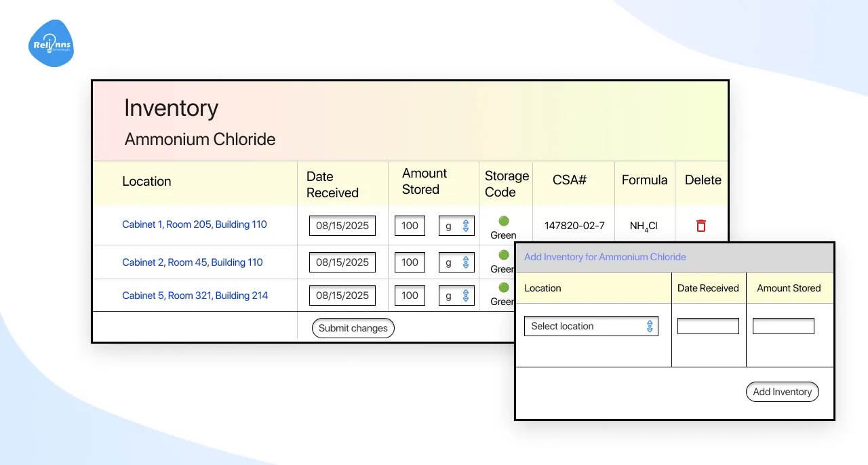
Task: Click the delete trash icon for Cabinet 1
Action: click(700, 226)
